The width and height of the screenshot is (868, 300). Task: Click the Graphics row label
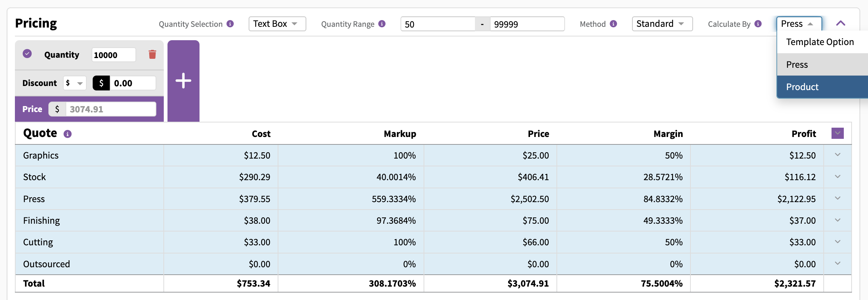point(41,156)
